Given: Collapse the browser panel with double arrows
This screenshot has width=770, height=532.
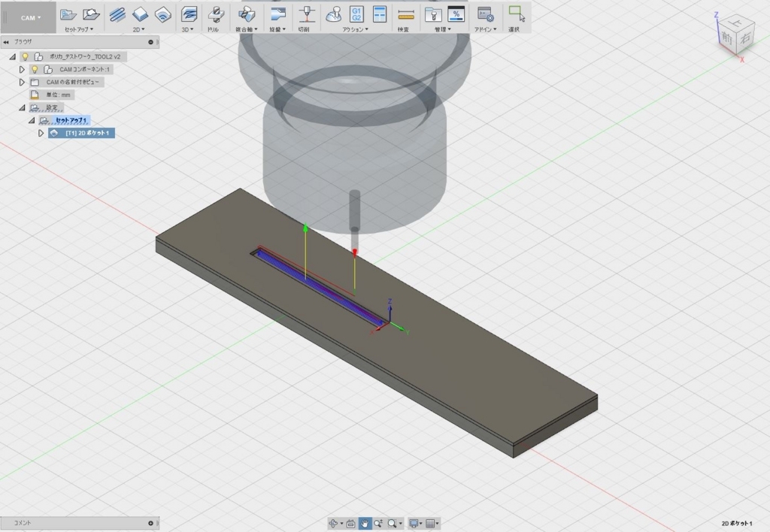Looking at the screenshot, I should [6, 42].
